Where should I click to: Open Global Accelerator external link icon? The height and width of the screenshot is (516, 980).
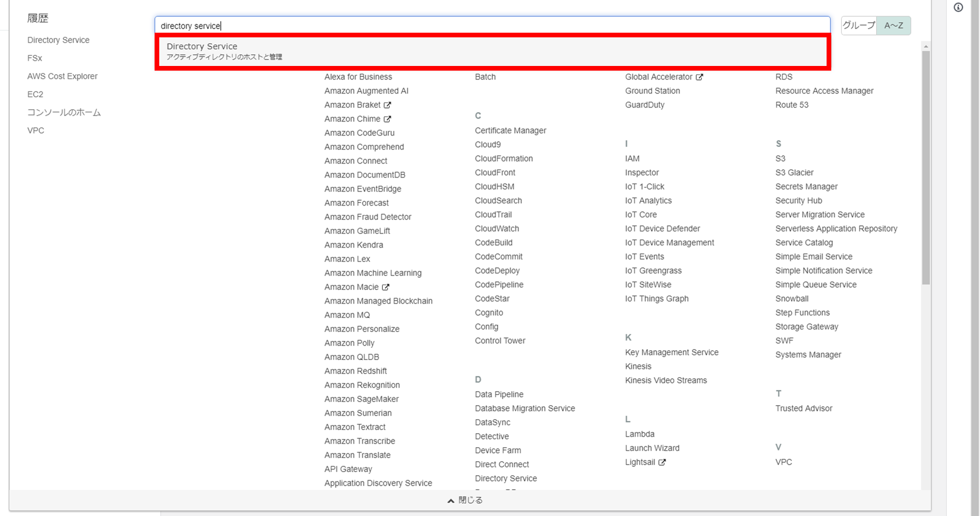[699, 77]
